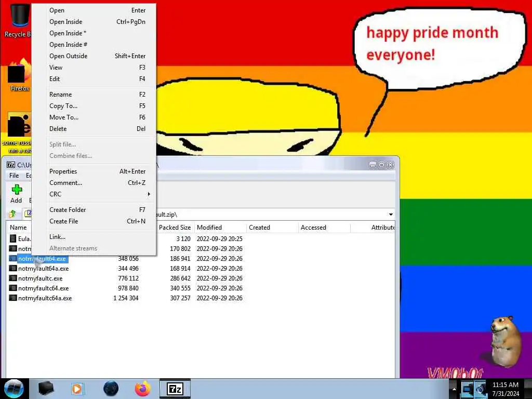Click the network tray icon
Screen dimensions: 532x399
(468, 389)
